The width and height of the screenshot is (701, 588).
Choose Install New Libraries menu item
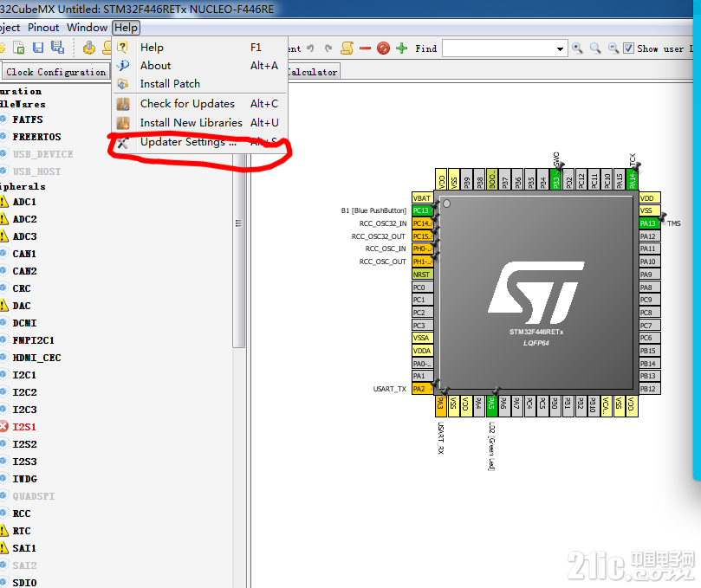click(x=200, y=123)
